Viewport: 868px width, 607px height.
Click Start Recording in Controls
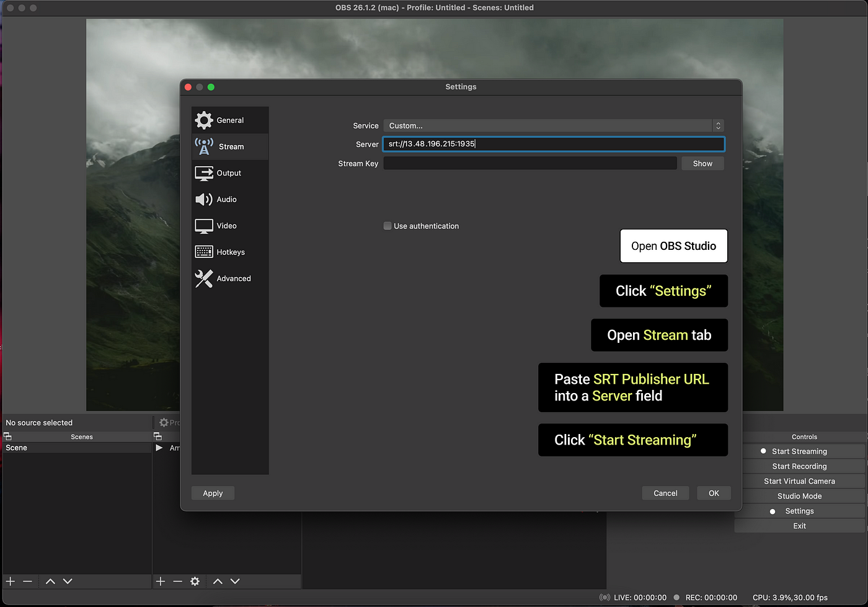click(800, 466)
